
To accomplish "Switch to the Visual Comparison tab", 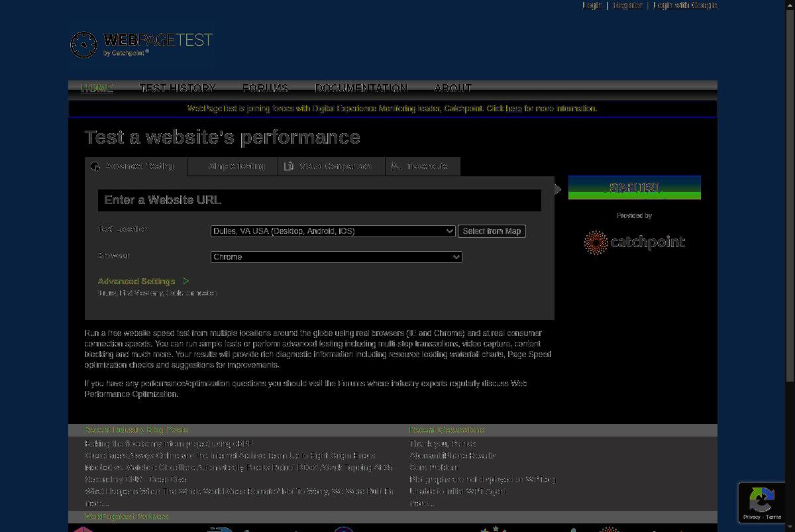I will 331,166.
